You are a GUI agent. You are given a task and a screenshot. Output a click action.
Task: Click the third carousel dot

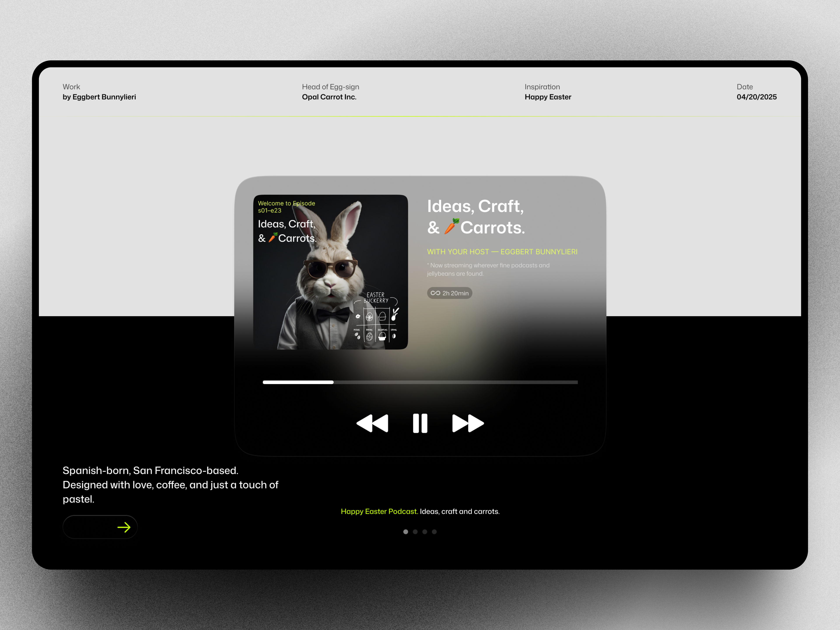[425, 532]
